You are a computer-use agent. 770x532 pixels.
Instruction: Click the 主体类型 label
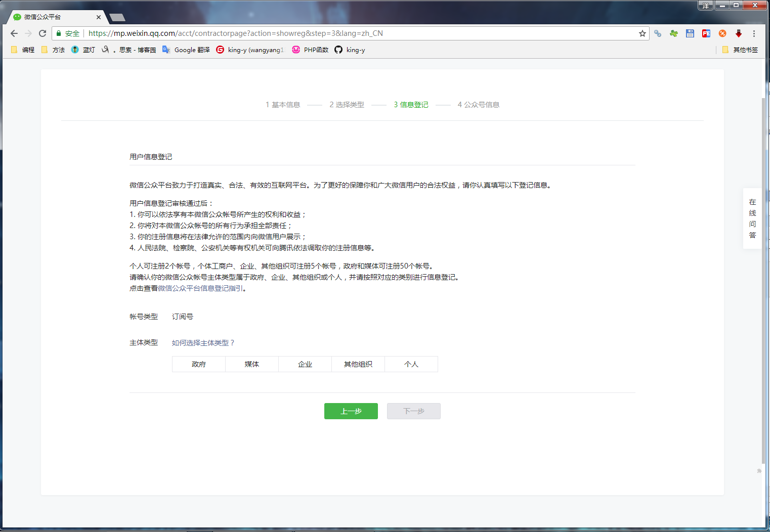[x=144, y=343]
